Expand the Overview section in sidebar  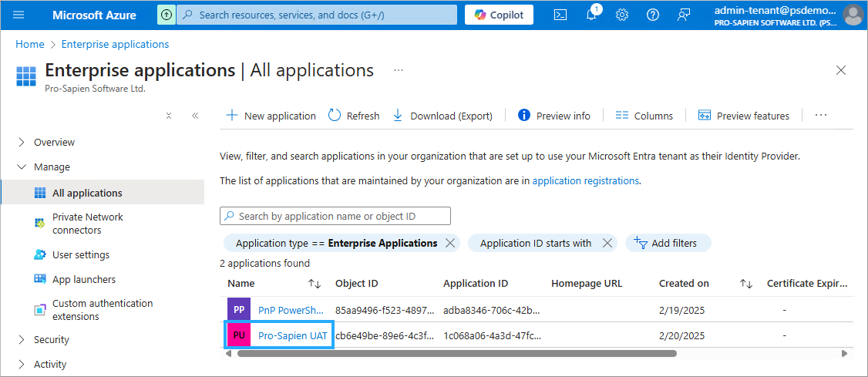pyautogui.click(x=54, y=142)
